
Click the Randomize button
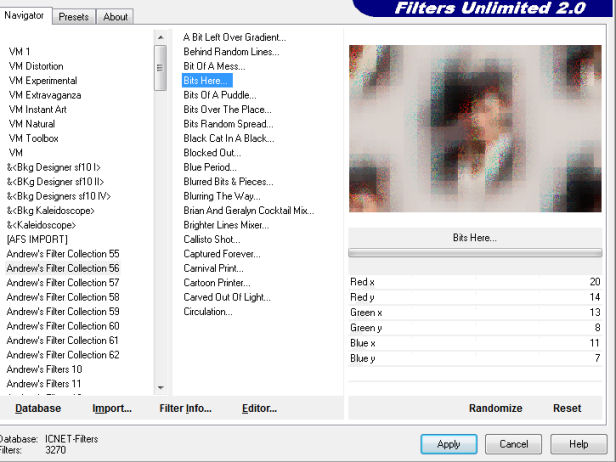coord(495,408)
